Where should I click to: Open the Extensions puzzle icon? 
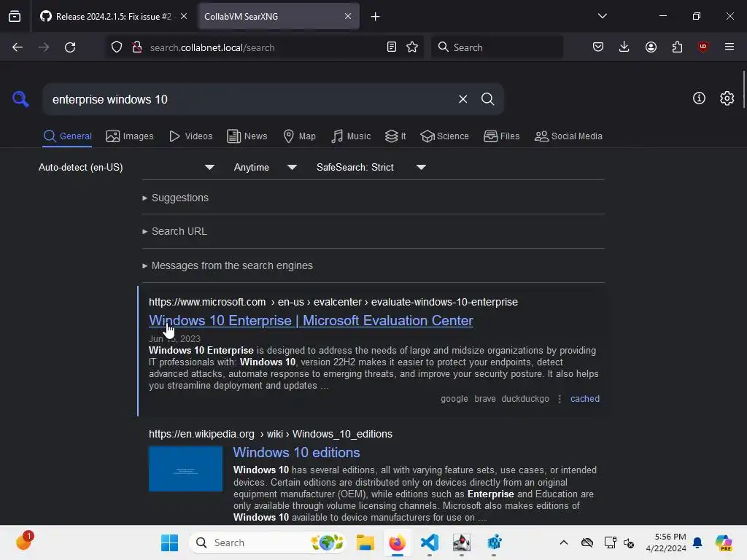click(x=677, y=47)
